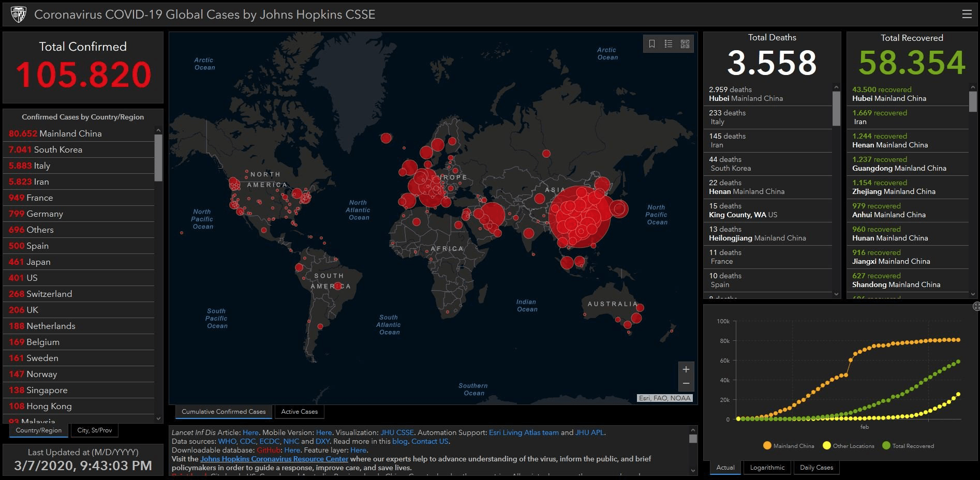Click the 1.669 recovered Iran entry
980x480 pixels.
908,117
